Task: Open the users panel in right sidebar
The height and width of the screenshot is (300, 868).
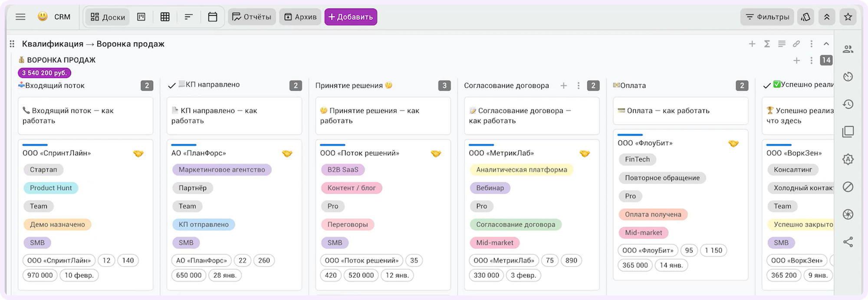Action: point(848,49)
